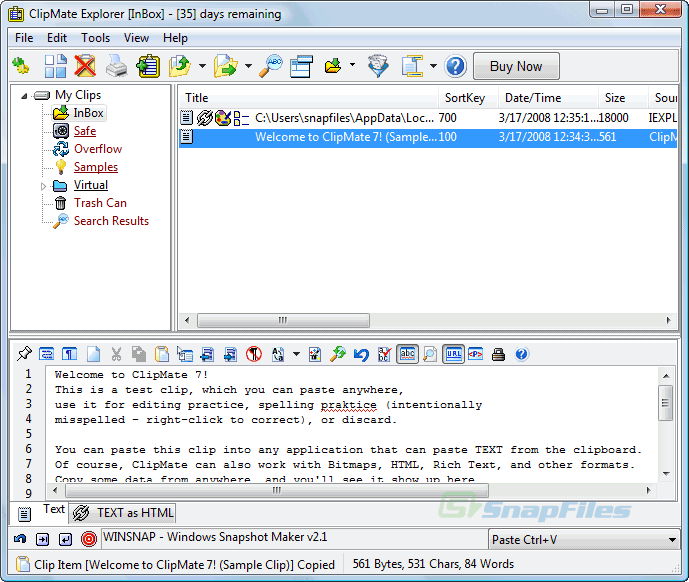Open the Search Results collection
689x582 pixels.
pyautogui.click(x=111, y=221)
